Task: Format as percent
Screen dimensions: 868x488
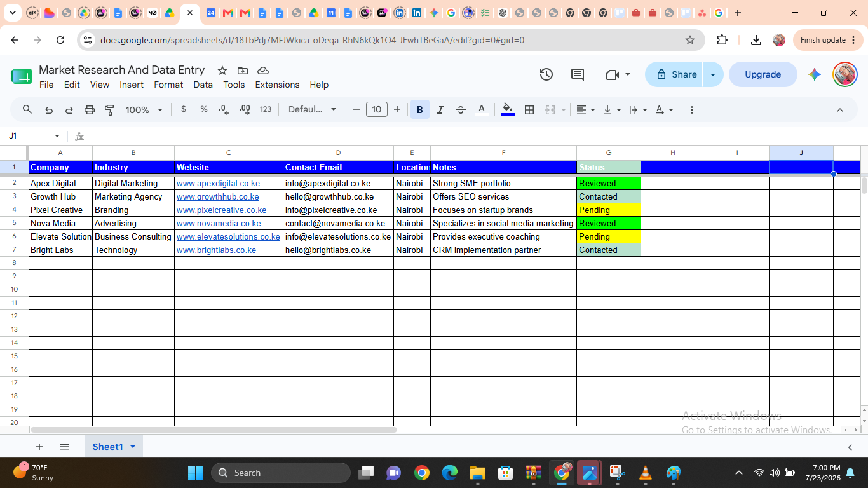Action: [x=204, y=109]
